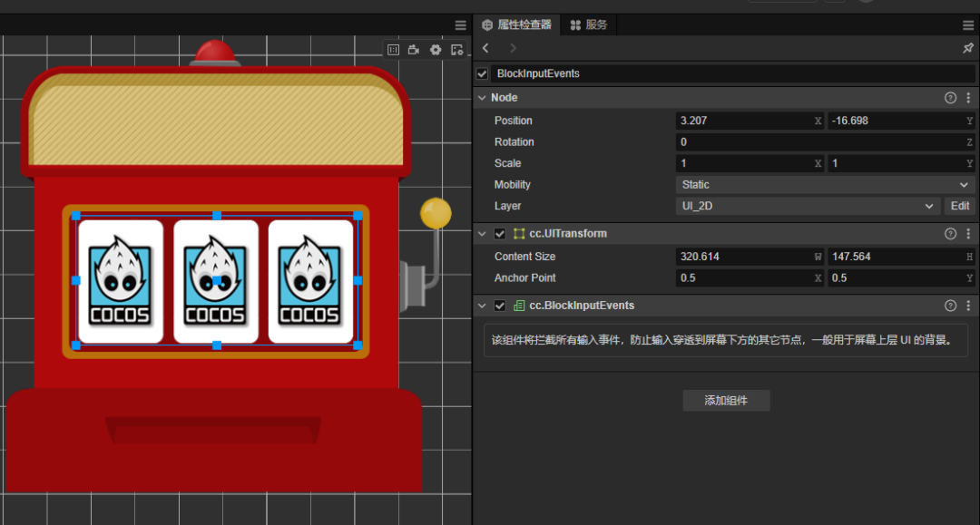
Task: Select the red dome light atop machine
Action: pos(215,53)
